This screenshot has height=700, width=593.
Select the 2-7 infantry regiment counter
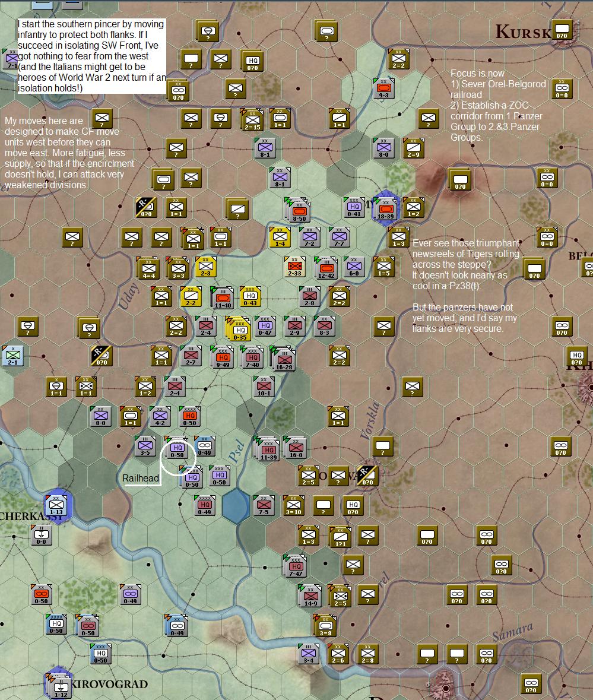point(191,356)
